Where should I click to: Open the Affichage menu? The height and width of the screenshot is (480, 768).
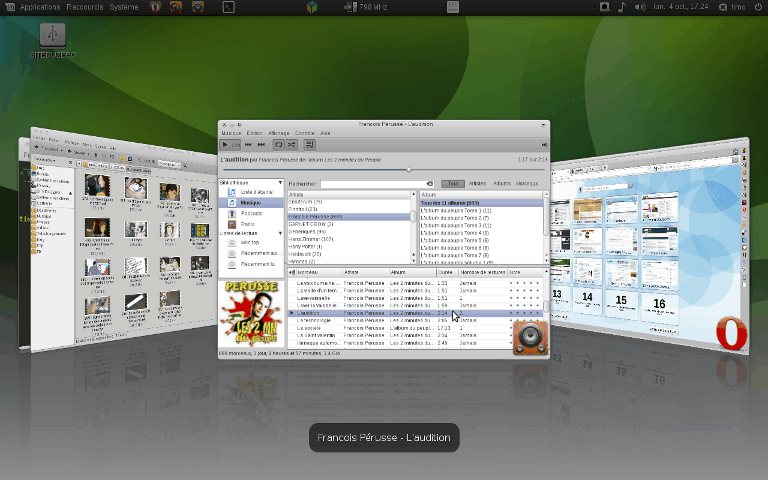279,133
